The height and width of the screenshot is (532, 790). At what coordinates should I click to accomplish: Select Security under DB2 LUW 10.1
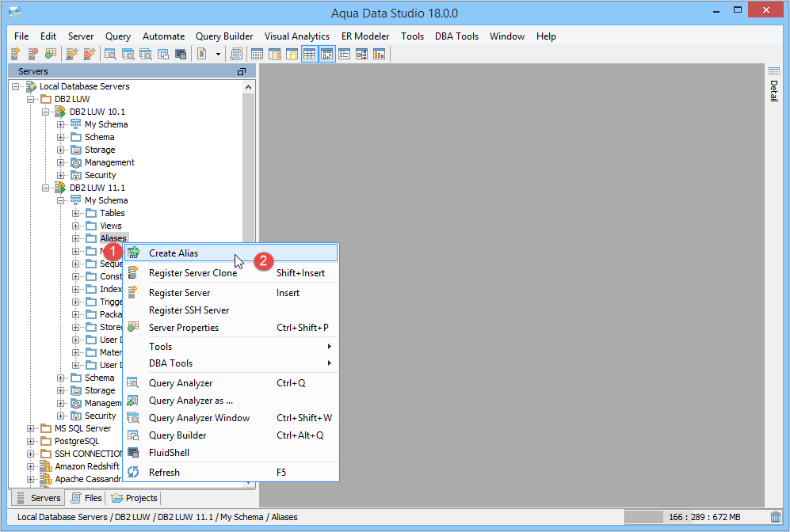coord(101,175)
